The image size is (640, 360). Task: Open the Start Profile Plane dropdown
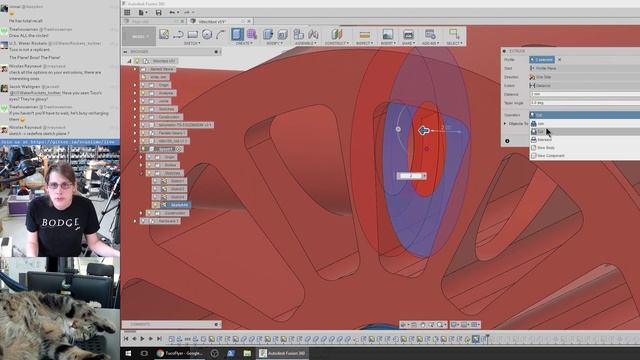584,68
